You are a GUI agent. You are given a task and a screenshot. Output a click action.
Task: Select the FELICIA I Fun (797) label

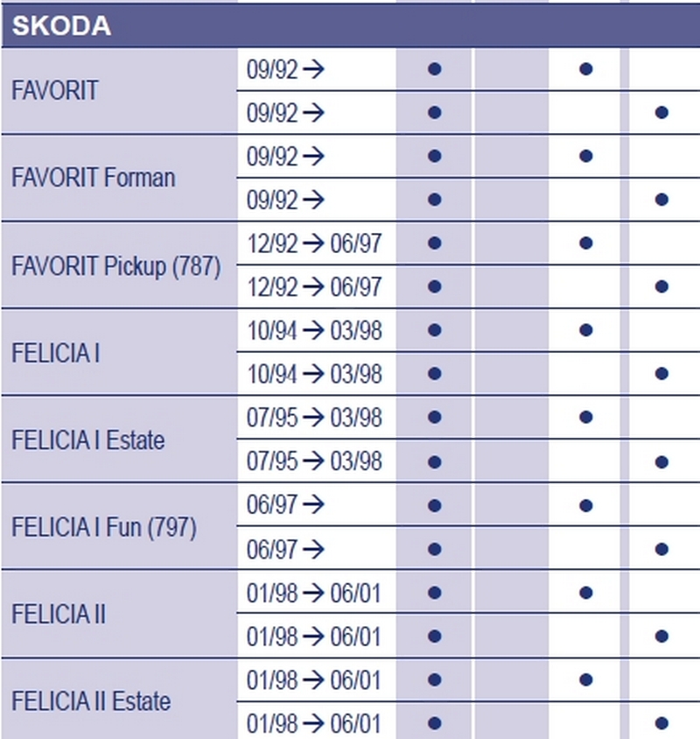click(x=104, y=527)
